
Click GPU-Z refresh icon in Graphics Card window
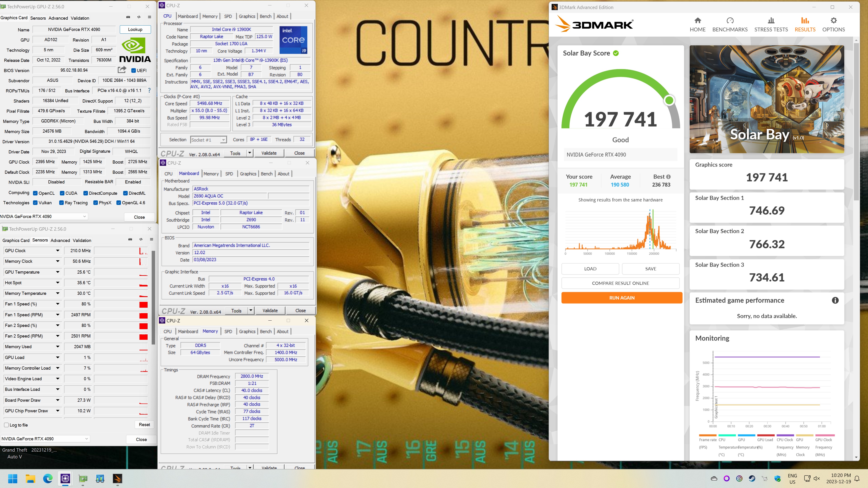click(x=139, y=17)
